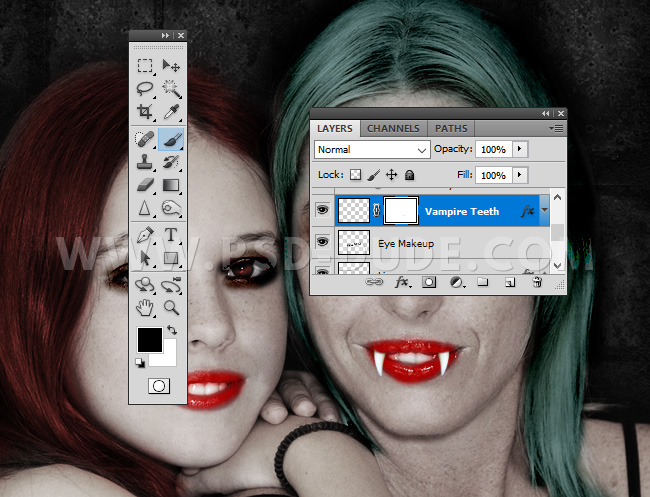Reset default foreground and background colors
The height and width of the screenshot is (497, 650).
coord(140,363)
